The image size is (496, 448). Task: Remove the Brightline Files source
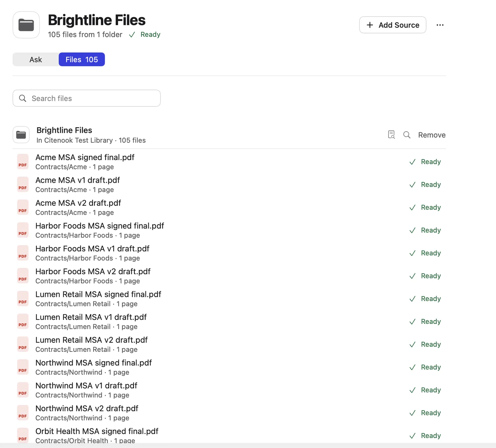click(432, 135)
